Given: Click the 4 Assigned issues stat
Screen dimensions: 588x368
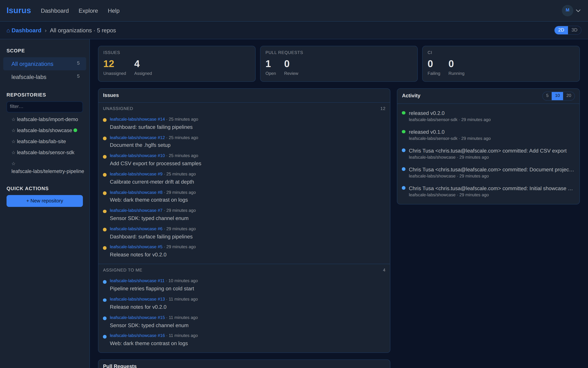Looking at the screenshot, I should [143, 67].
